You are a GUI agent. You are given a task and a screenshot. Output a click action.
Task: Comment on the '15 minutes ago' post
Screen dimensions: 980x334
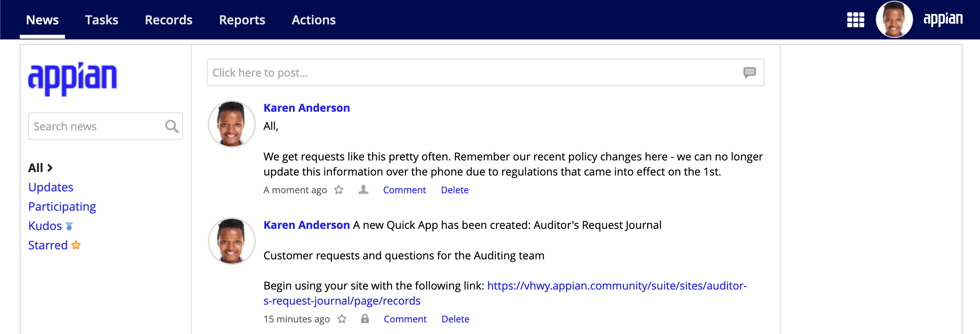(x=405, y=319)
